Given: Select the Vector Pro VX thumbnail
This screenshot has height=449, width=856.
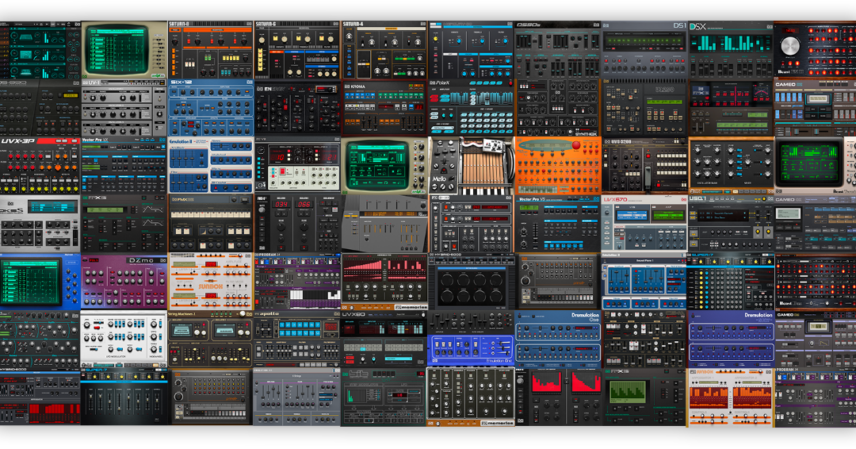Looking at the screenshot, I should click(x=124, y=166).
